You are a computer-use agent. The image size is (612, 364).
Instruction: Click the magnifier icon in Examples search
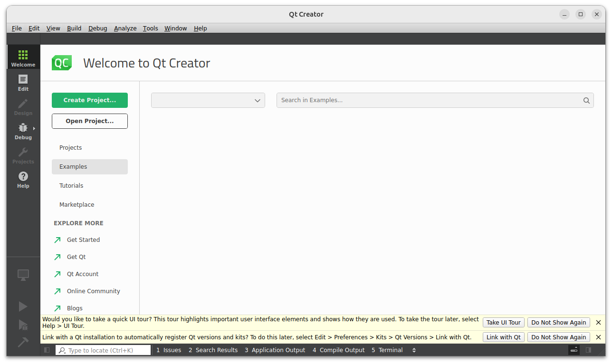click(x=586, y=100)
